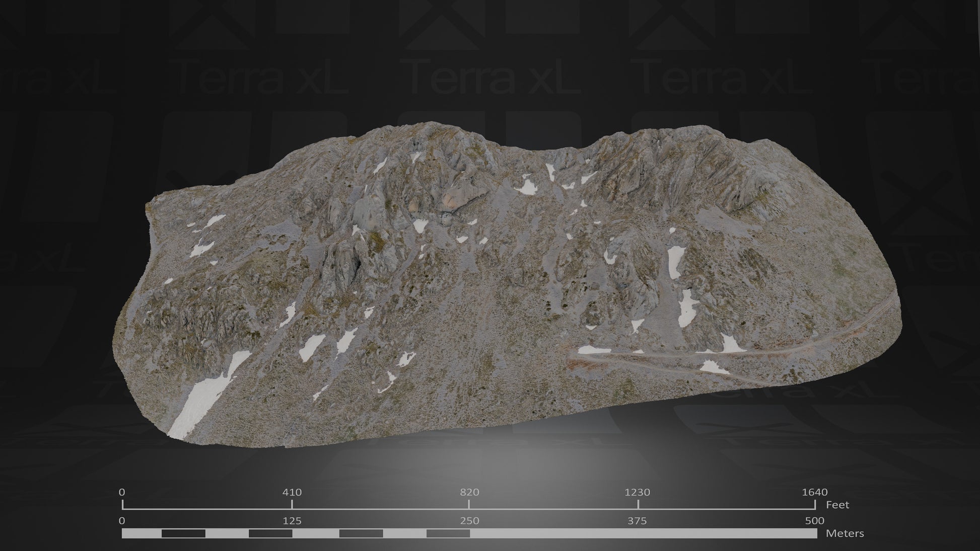Click the 125 label on the Meters scale
The image size is (980, 551).
[x=292, y=519]
